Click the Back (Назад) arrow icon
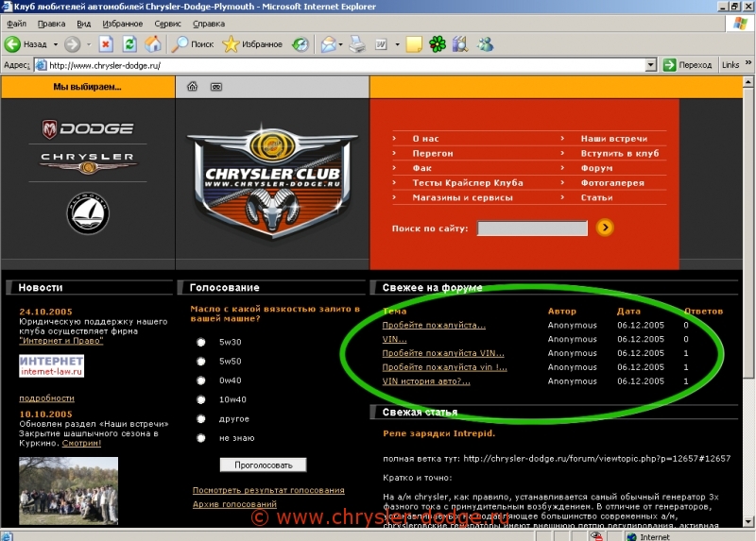 coord(12,44)
